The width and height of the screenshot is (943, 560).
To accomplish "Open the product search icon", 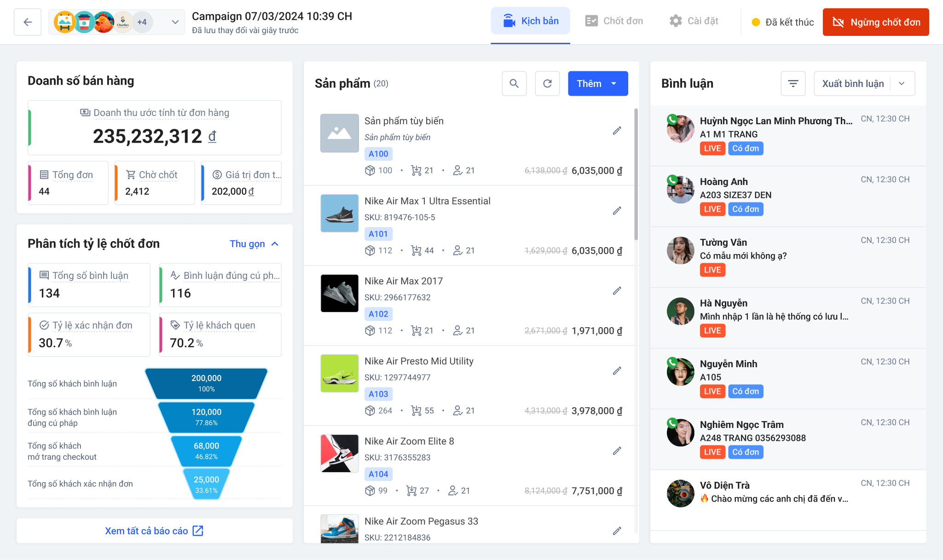I will tap(514, 83).
